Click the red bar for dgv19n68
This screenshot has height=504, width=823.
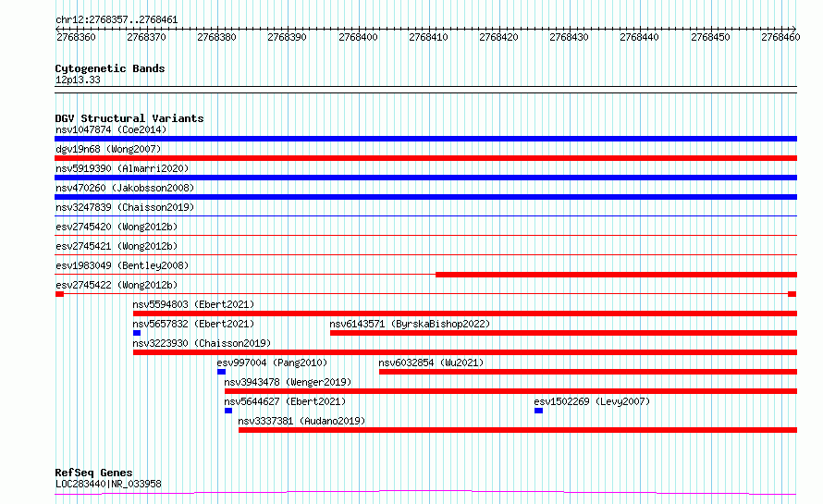(425, 158)
